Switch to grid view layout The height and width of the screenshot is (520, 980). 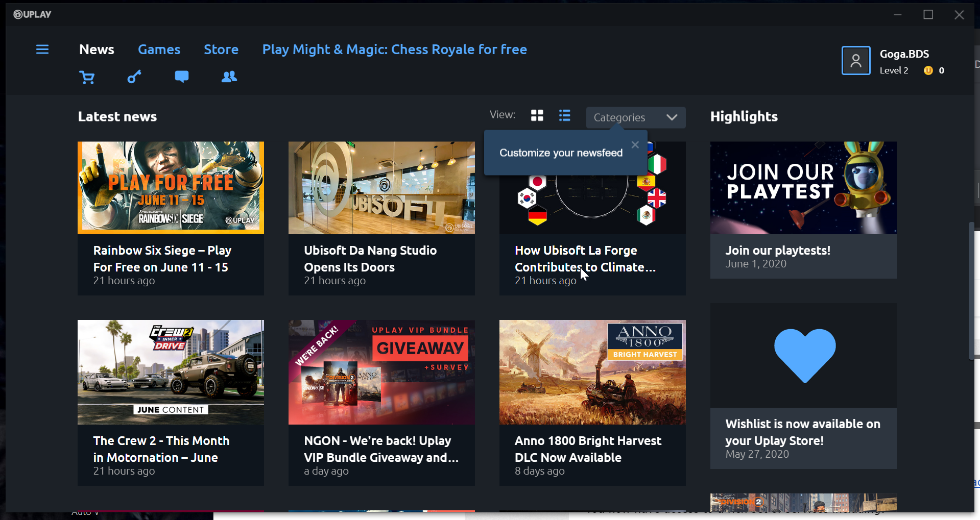coord(537,116)
